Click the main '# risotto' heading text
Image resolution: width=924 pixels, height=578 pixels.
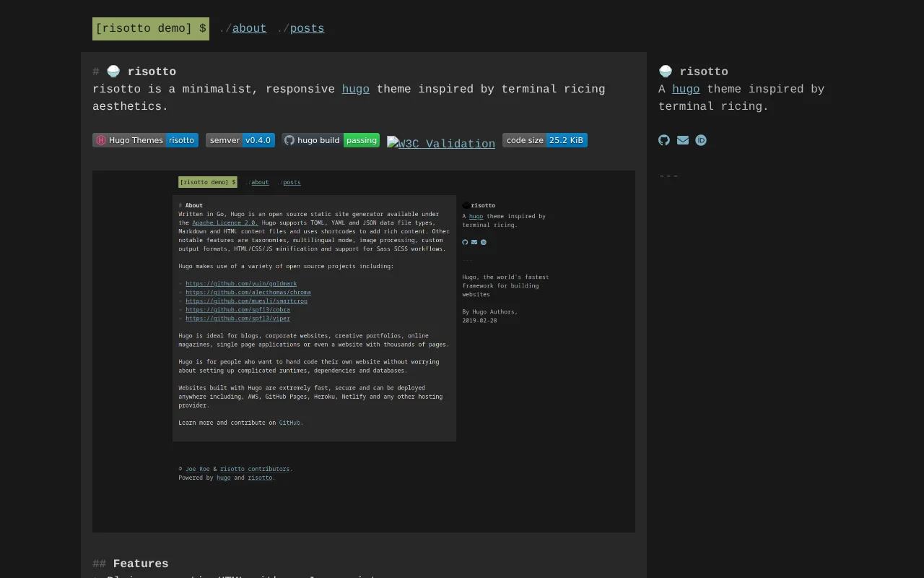point(134,72)
